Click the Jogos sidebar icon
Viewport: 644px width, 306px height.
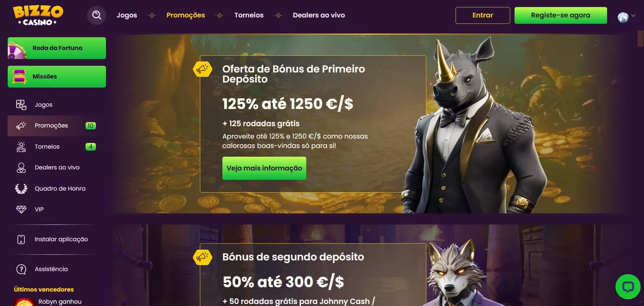(x=21, y=104)
